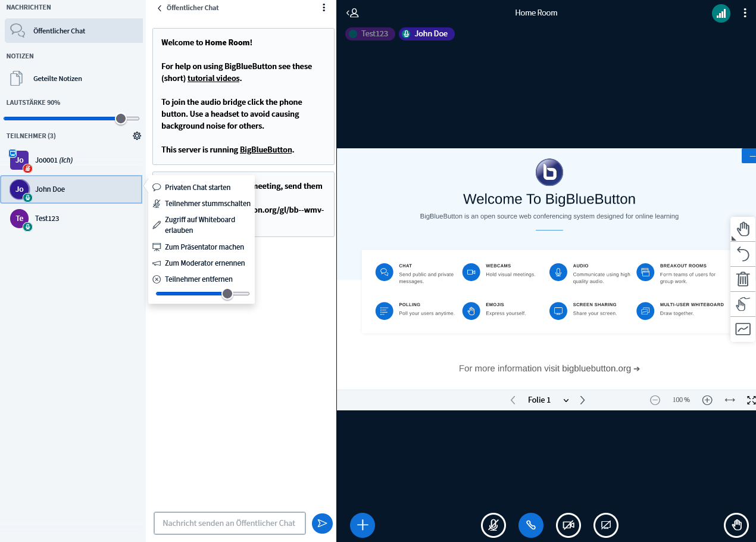Click the chat message input field
The height and width of the screenshot is (542, 756).
click(x=229, y=523)
